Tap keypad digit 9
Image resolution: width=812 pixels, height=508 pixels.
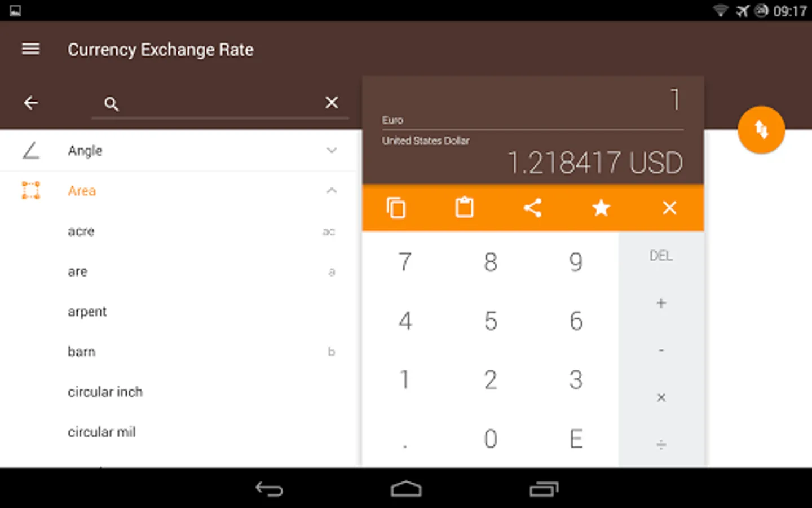pyautogui.click(x=576, y=262)
